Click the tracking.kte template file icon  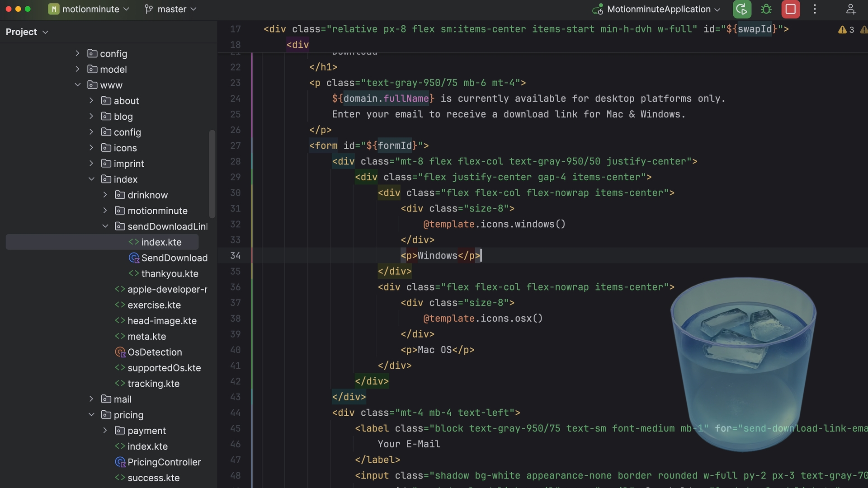tap(120, 383)
